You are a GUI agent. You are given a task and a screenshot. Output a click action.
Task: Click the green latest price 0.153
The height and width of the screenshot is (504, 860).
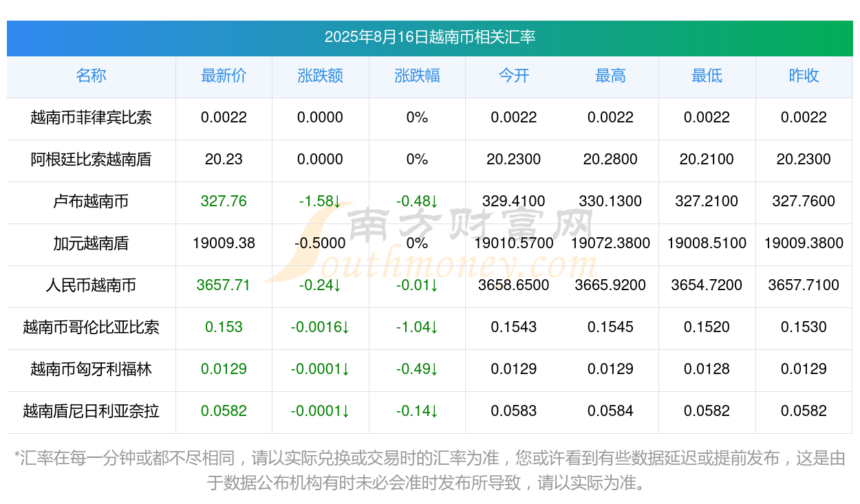[x=224, y=327]
